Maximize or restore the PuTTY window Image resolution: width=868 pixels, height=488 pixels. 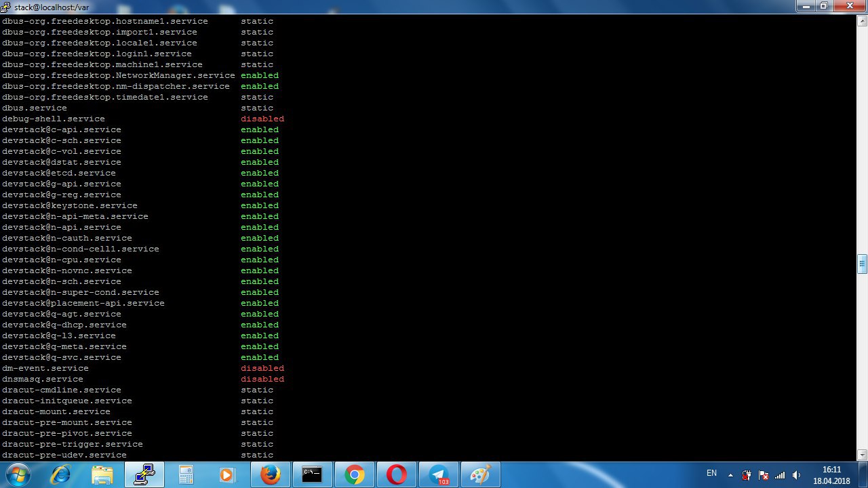823,5
